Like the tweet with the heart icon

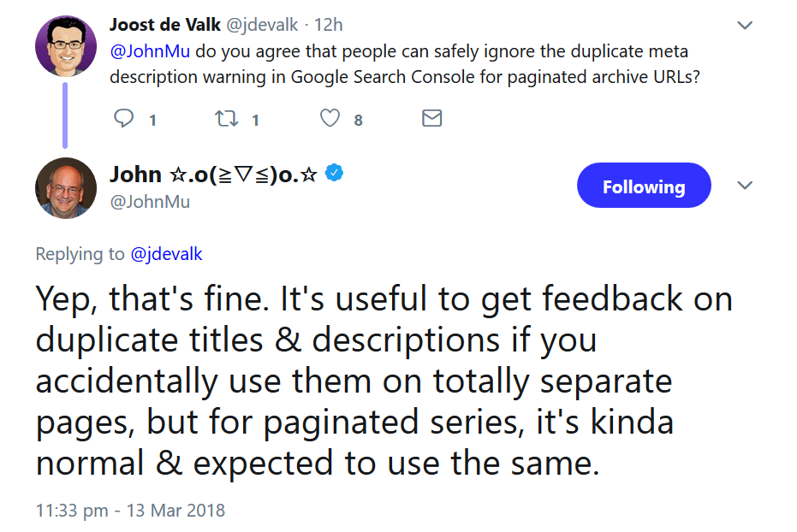(330, 118)
